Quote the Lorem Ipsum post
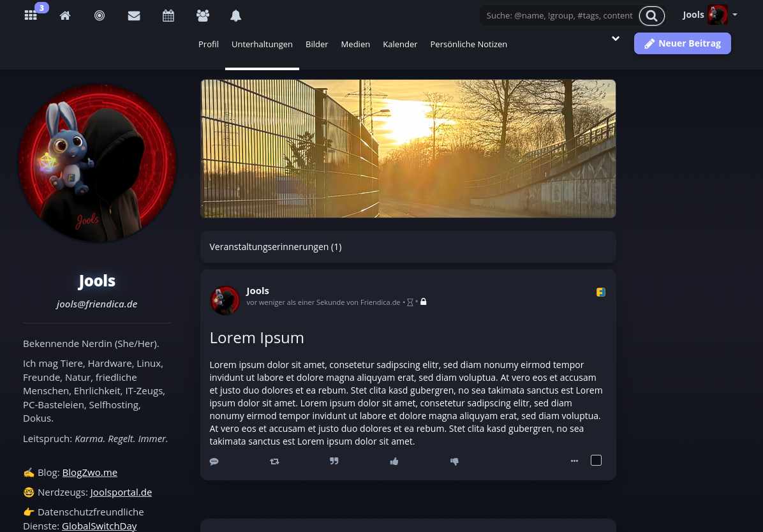Viewport: 763px width, 532px height. 334,461
